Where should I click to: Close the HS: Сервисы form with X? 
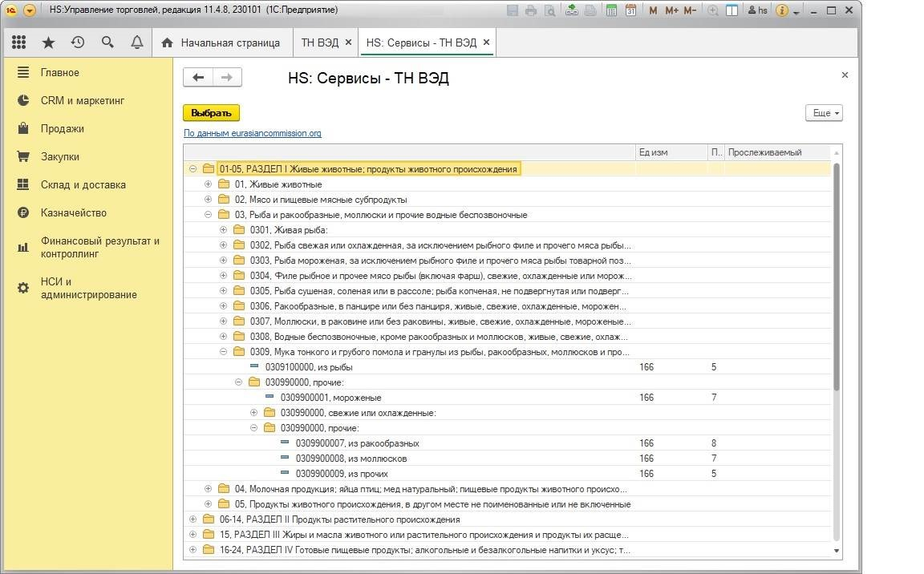click(x=845, y=75)
